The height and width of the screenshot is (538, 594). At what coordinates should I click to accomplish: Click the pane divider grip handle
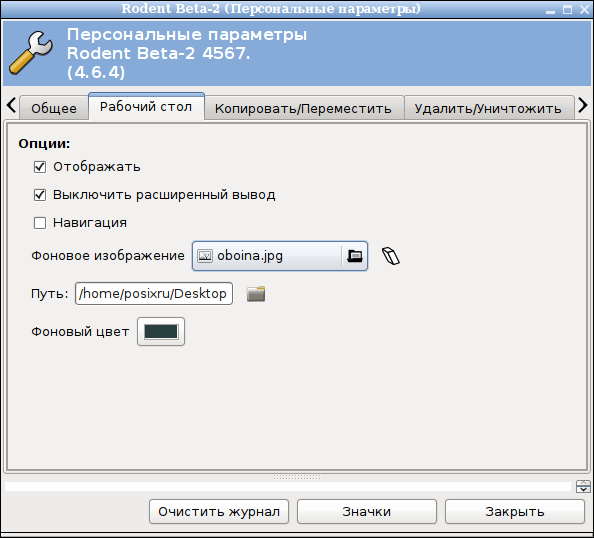(x=297, y=477)
